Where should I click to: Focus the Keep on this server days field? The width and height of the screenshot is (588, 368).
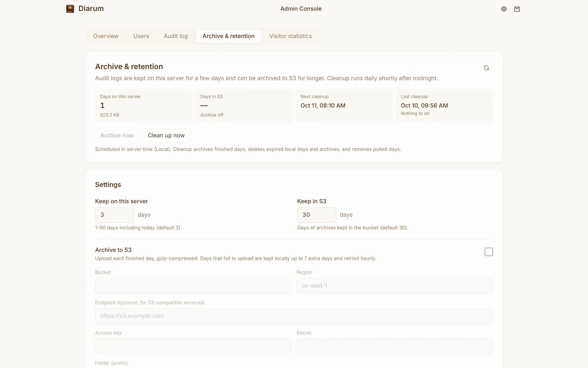115,215
